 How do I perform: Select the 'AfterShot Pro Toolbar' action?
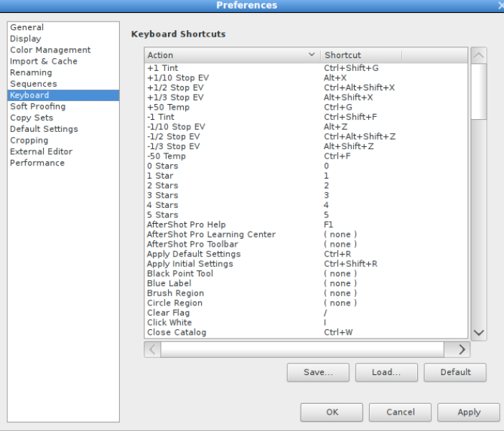click(307, 245)
